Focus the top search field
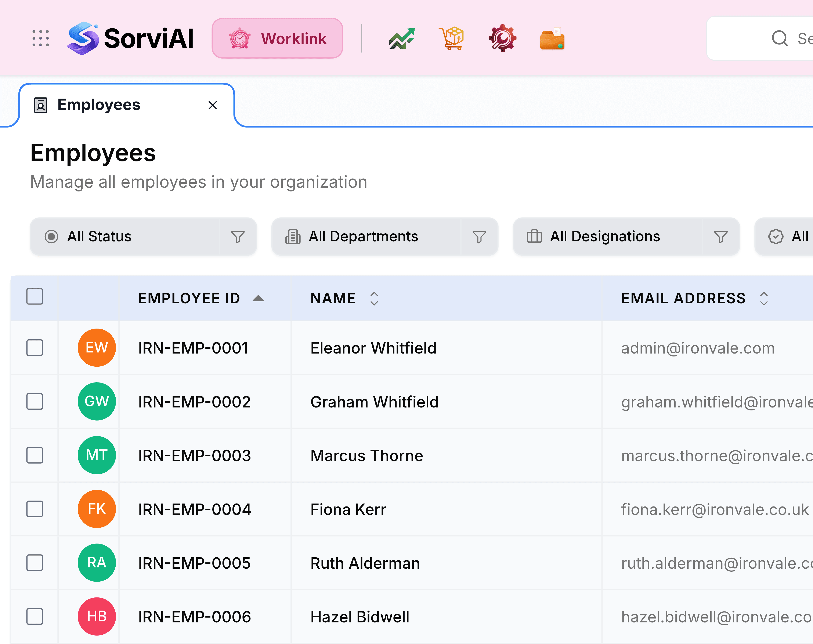Image resolution: width=813 pixels, height=644 pixels. 760,38
